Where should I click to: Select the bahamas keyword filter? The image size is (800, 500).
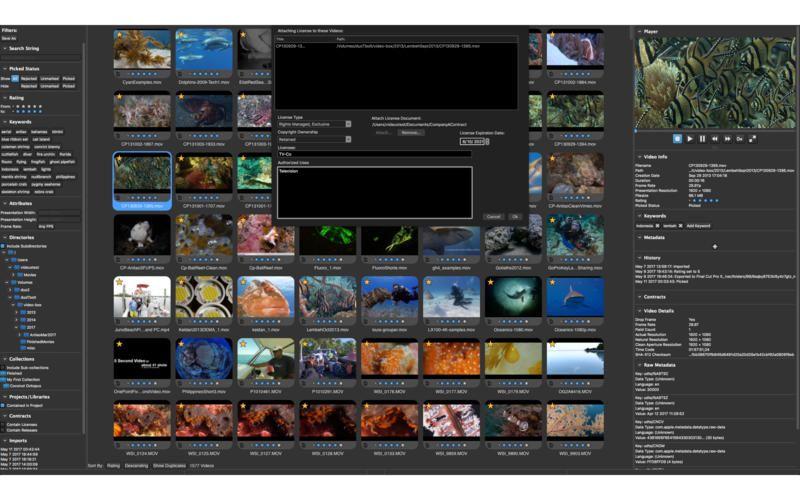(x=39, y=132)
